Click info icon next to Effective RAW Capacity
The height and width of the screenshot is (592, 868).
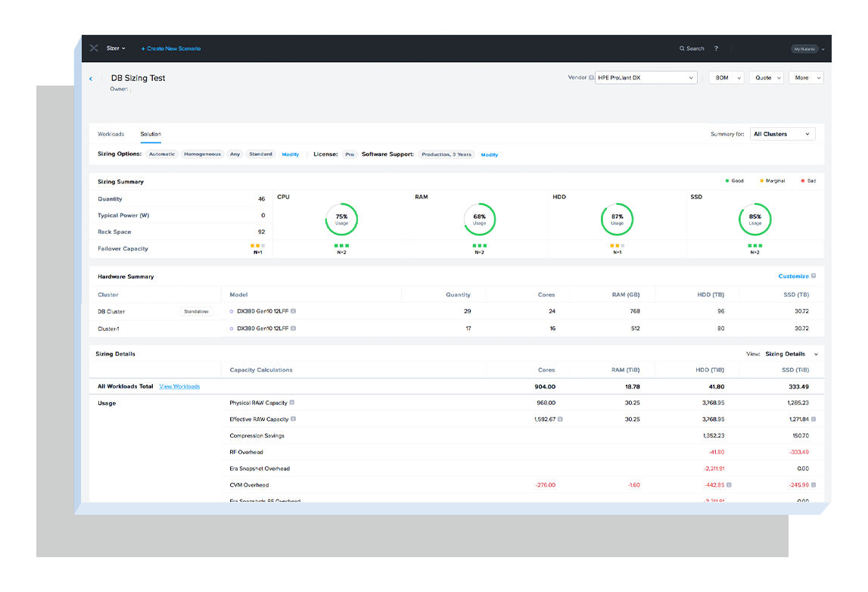293,419
